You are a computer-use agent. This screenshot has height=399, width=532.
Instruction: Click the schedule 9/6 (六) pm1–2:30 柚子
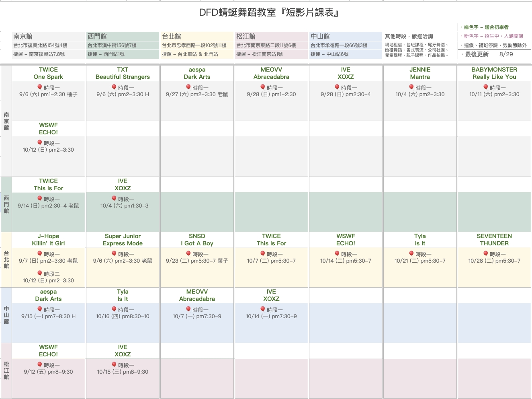(x=48, y=95)
